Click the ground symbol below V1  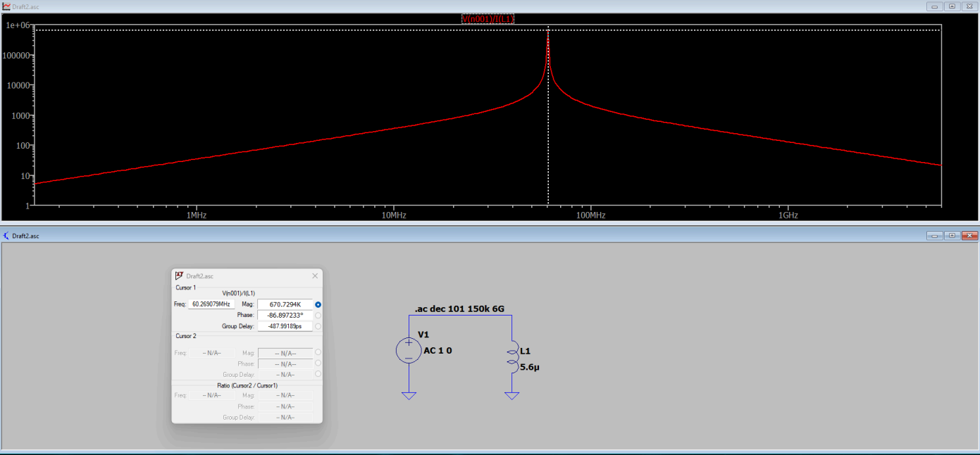(x=409, y=394)
